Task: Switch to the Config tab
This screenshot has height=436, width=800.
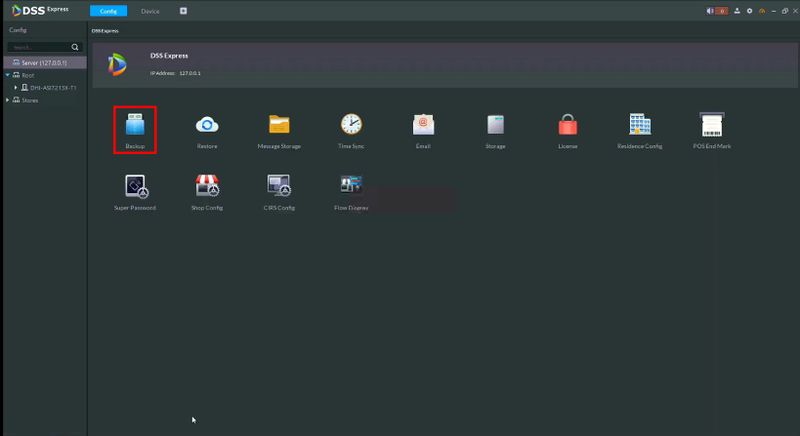Action: [108, 11]
